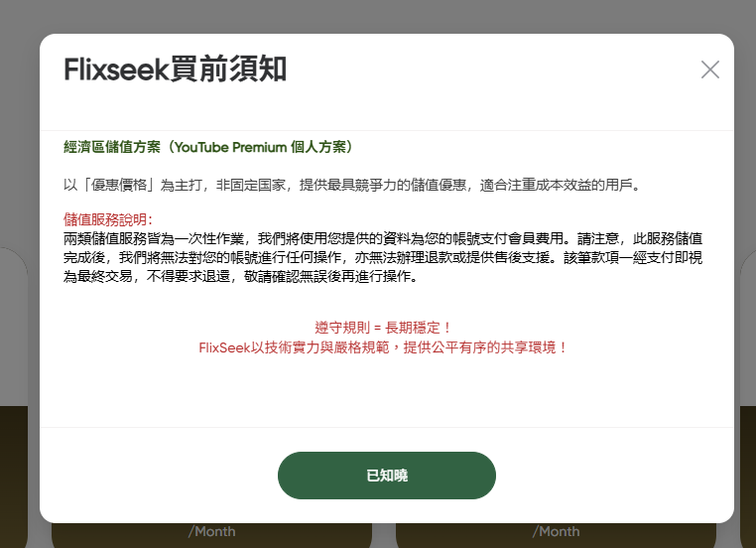
Task: Click the paragraph starting 以「優惠價格」為主打
Action: tap(352, 185)
